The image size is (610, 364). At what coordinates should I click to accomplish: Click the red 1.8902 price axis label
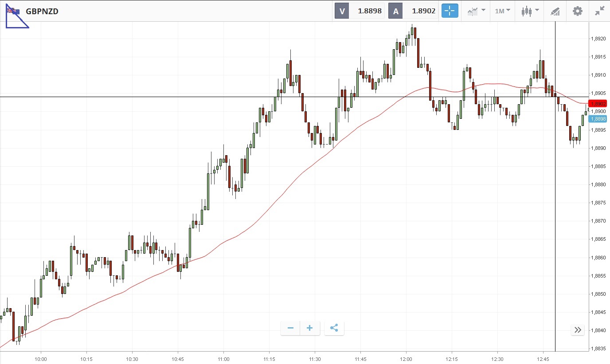[x=598, y=103]
